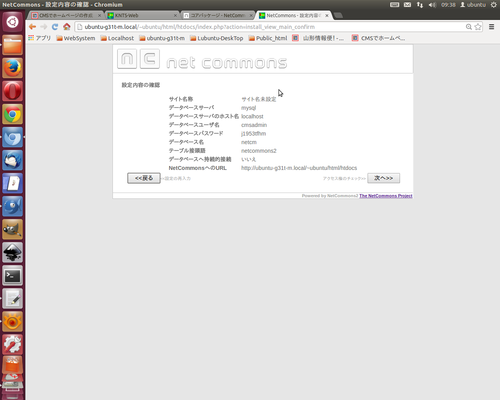This screenshot has width=500, height=400.
Task: Click the database host value localhost
Action: pos(252,116)
